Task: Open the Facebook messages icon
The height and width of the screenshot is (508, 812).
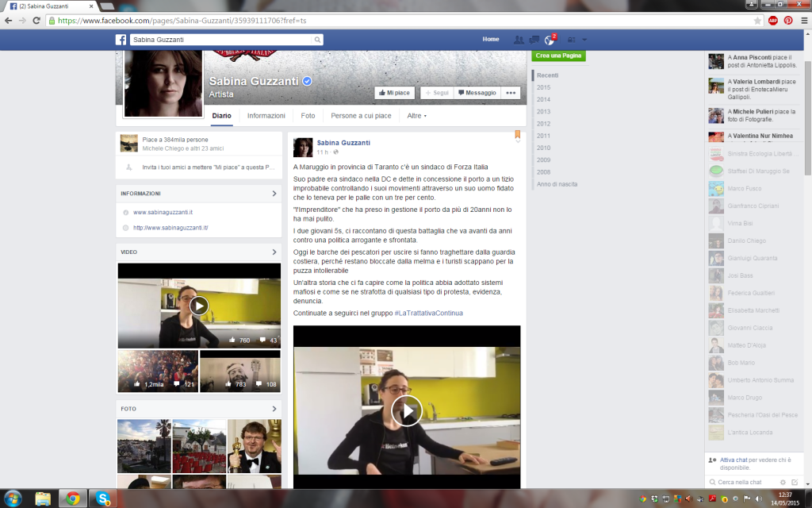Action: point(534,40)
